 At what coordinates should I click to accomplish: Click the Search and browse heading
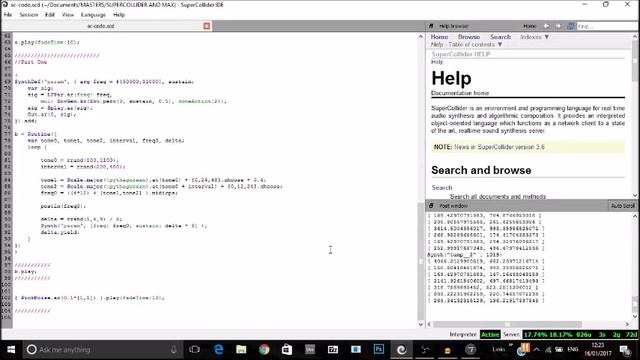(x=481, y=170)
